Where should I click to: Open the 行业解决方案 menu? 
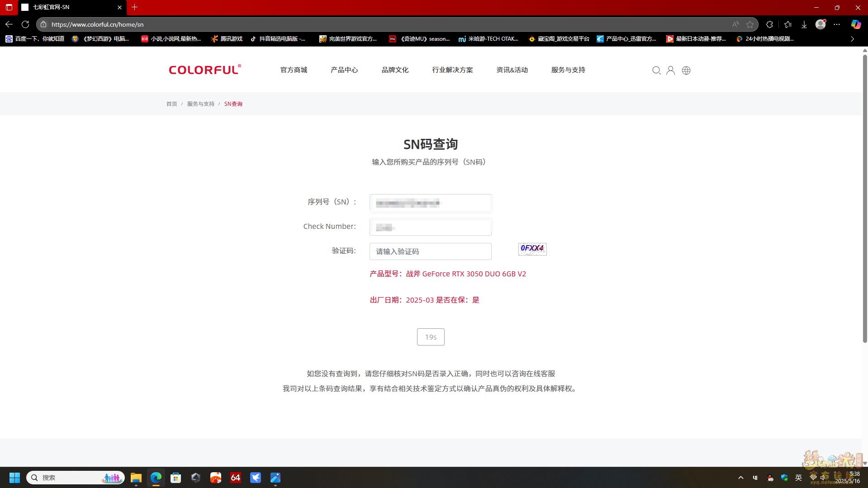tap(452, 70)
